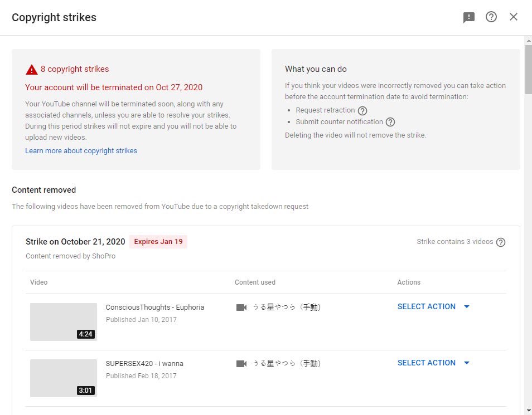Click content used text in i wanna row
532x415 pixels.
287,363
